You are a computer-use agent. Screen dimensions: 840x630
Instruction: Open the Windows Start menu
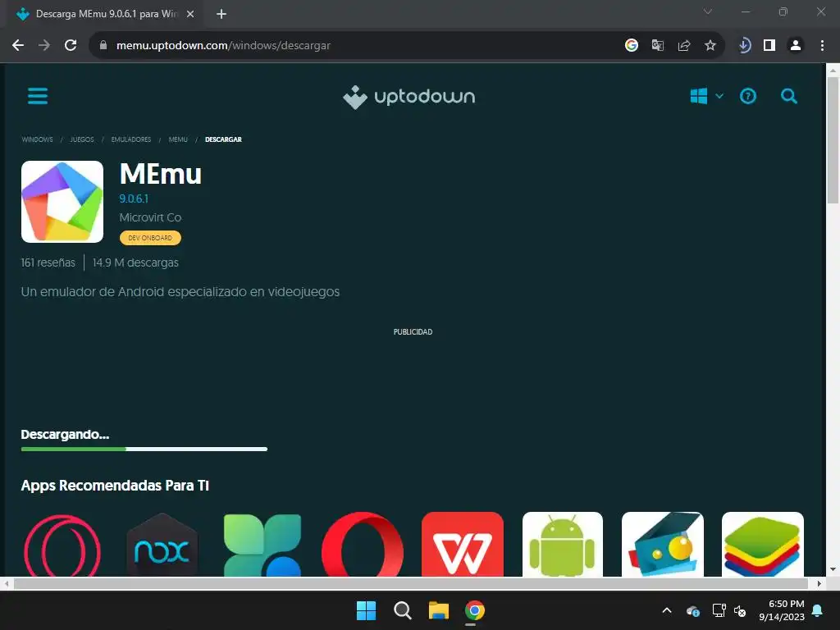(367, 610)
